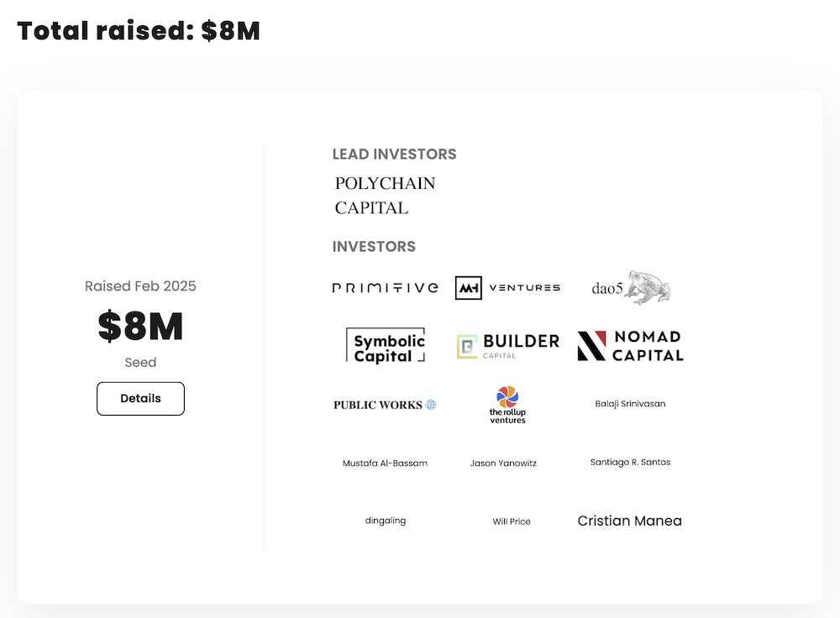Open the rollup ventures logo
This screenshot has height=618, width=840.
[x=507, y=404]
